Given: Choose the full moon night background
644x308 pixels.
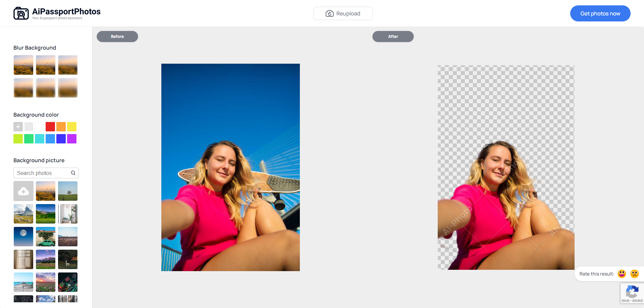Looking at the screenshot, I should coord(23,237).
